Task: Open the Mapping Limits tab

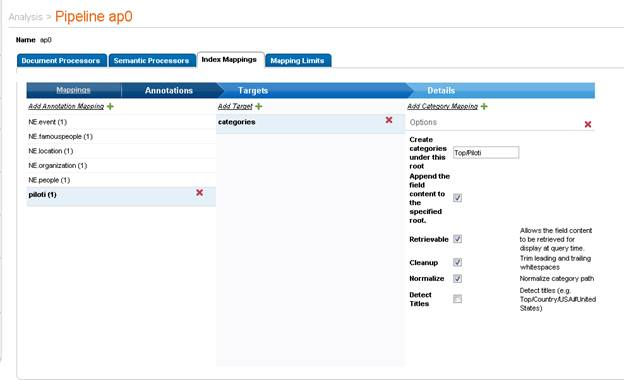Action: [x=298, y=60]
